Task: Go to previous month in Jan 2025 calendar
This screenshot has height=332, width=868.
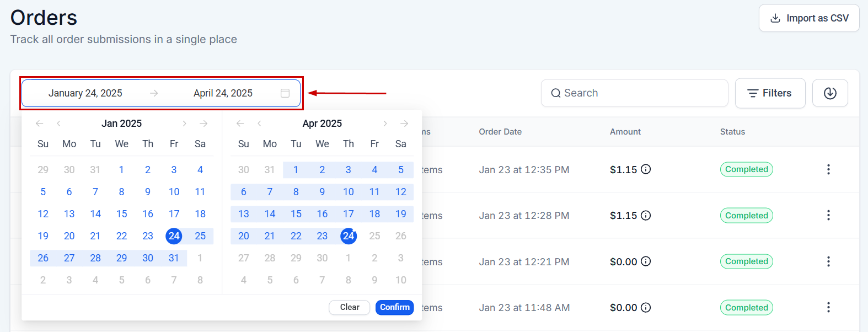Action: coord(58,124)
